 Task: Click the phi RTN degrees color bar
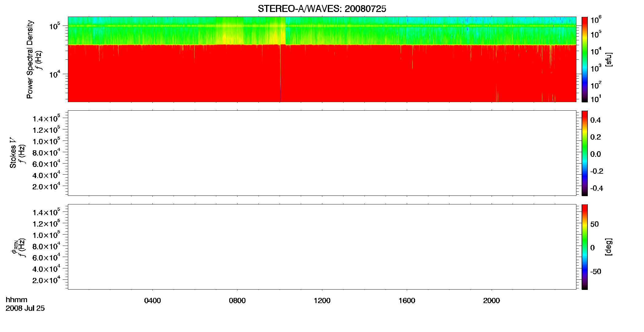click(x=585, y=247)
